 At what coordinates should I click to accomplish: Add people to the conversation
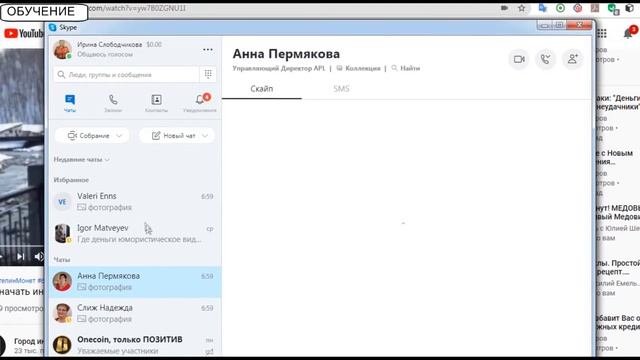572,60
